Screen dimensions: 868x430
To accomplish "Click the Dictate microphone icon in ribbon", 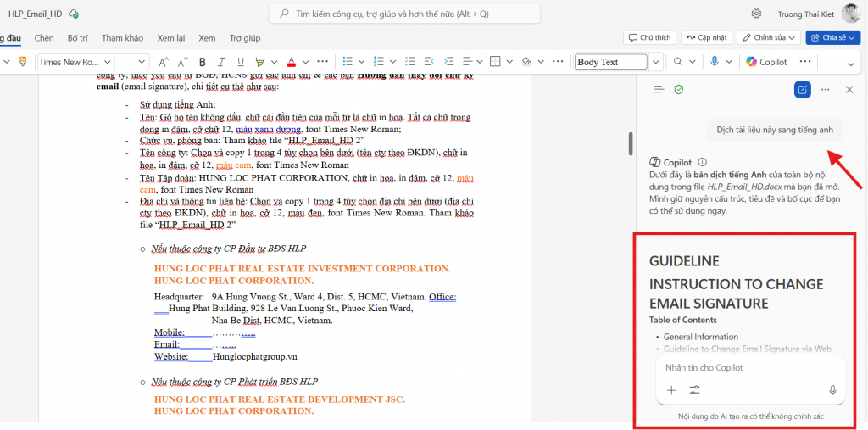I will (715, 62).
